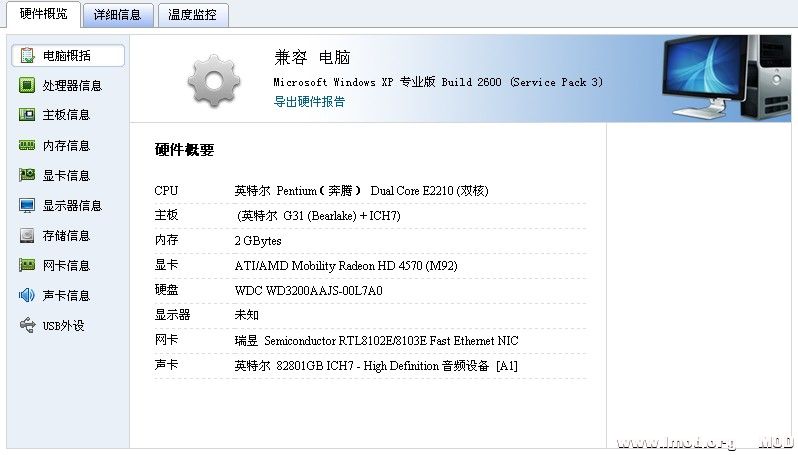
Task: Select the 声卡信息 speaker icon
Action: pyautogui.click(x=27, y=295)
